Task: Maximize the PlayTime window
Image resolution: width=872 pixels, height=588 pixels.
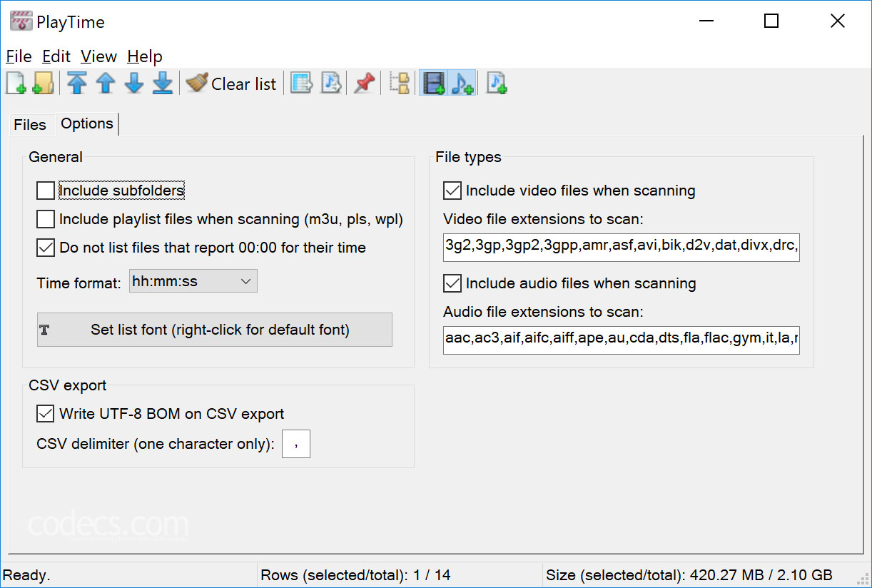Action: point(771,21)
